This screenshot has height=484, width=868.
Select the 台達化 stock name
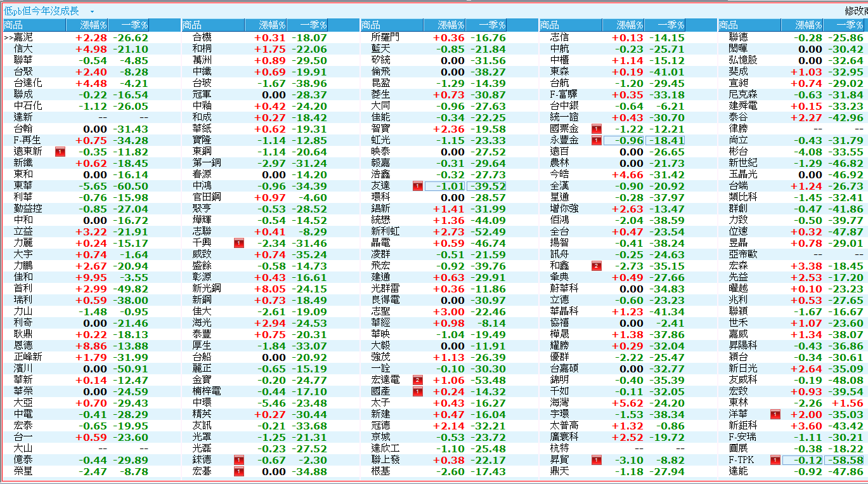pos(28,83)
